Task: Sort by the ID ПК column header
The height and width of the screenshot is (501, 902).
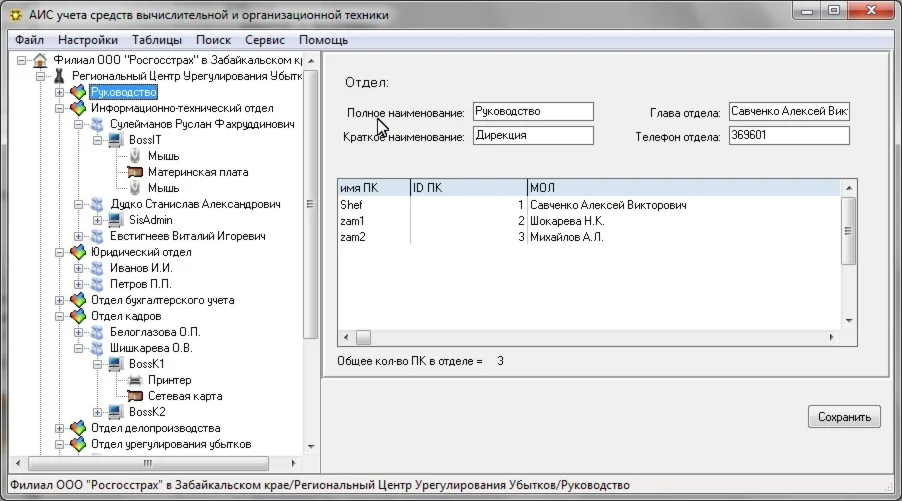Action: [x=469, y=188]
